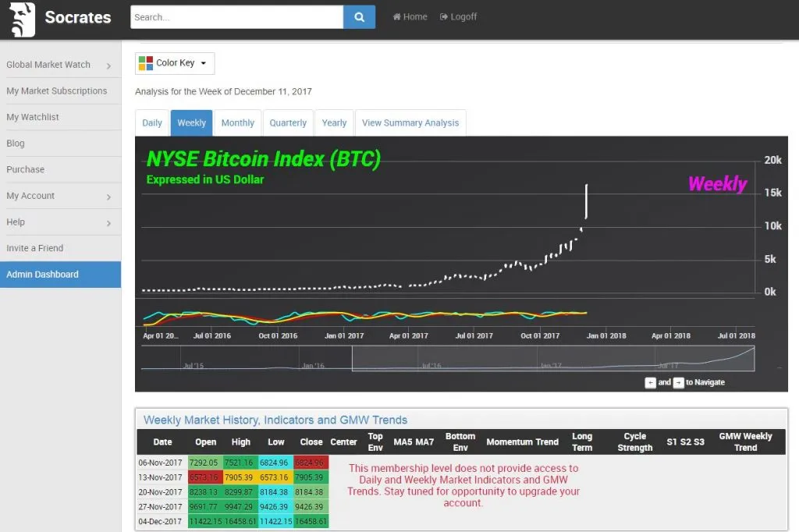Viewport: 799px width, 532px height.
Task: Click the Logoff icon in header
Action: 444,17
